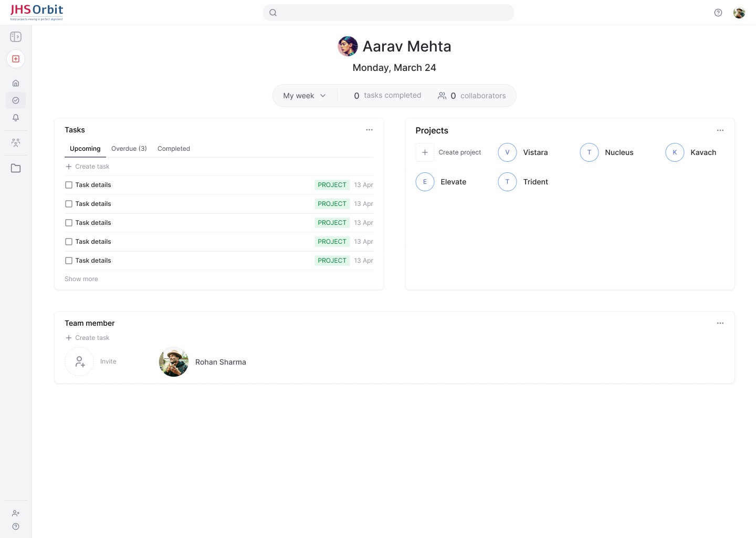
Task: Click the "tasks completed" counter text
Action: pos(393,95)
